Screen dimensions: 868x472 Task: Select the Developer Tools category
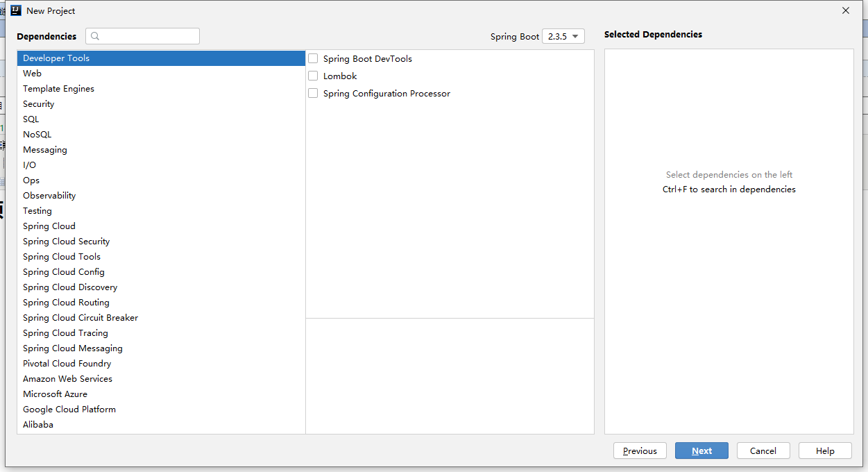pyautogui.click(x=161, y=58)
